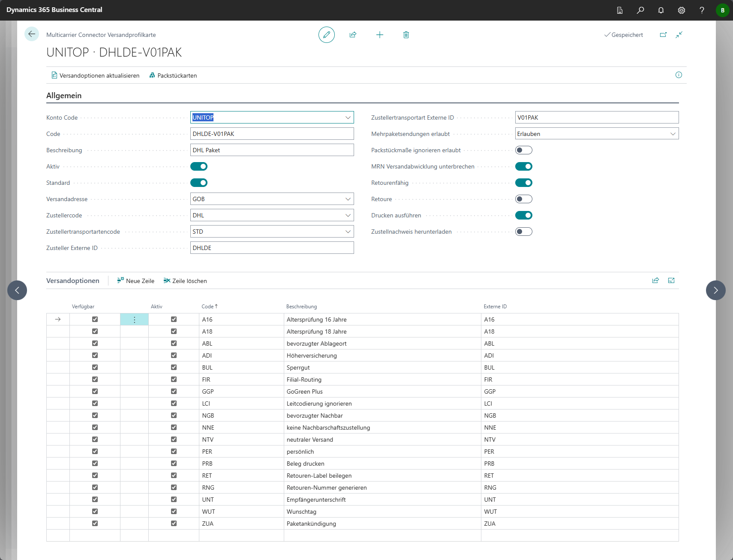
Task: Click the pencil edit icon
Action: coord(326,35)
